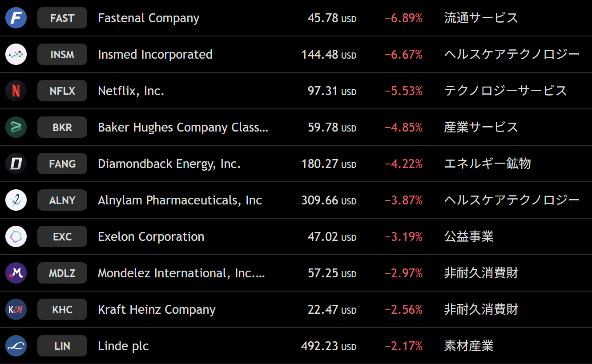Open Baker Hughes Company name link
Screen dimensions: 592x364
183,128
